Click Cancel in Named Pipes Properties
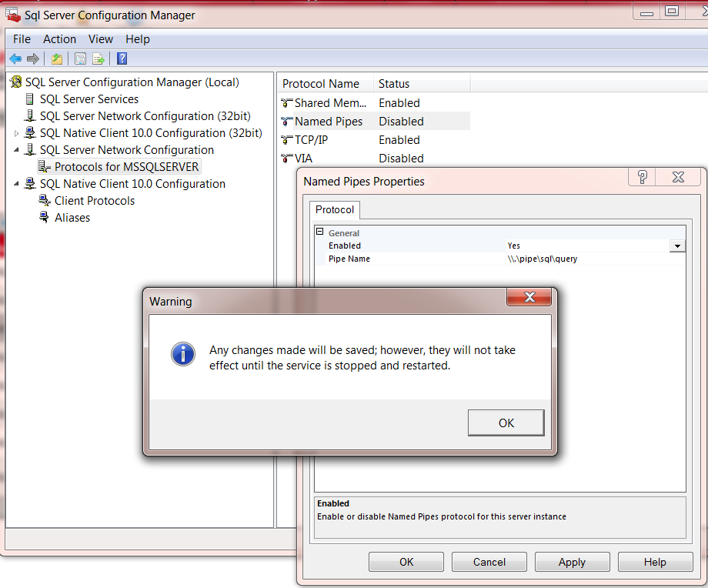 [489, 562]
